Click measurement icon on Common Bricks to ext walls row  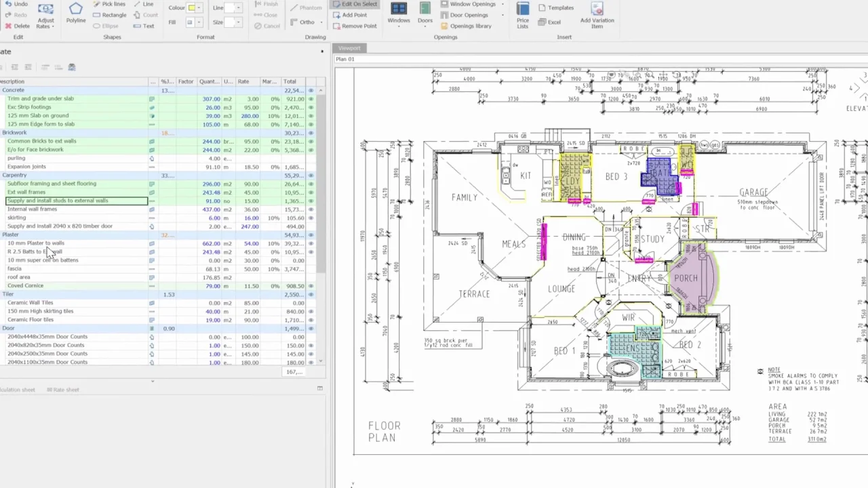(x=152, y=142)
